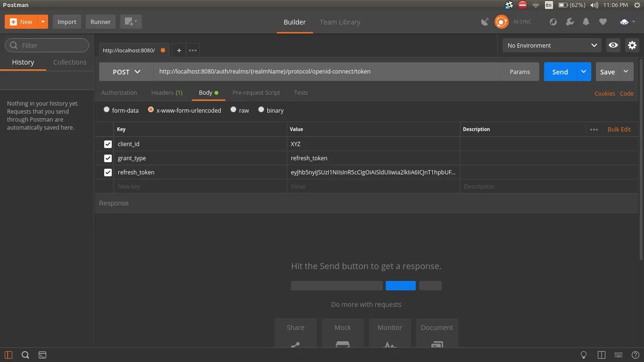The image size is (644, 362).
Task: Open the Collections sidebar tab
Action: (70, 62)
